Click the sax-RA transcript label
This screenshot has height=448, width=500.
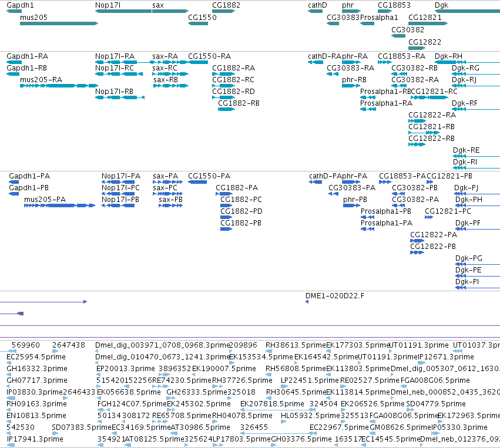(165, 56)
